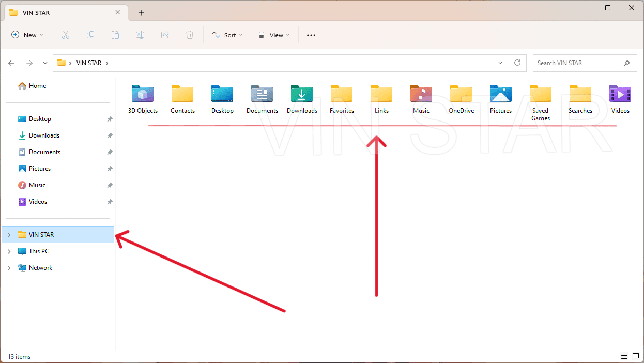Click chevron before VIN STAR in breadcrumb
The image size is (644, 363).
(x=71, y=63)
